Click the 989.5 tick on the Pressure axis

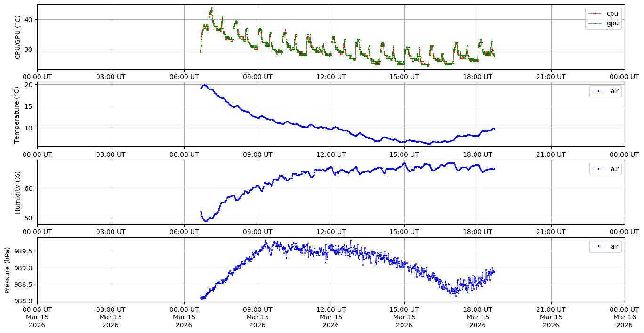(x=24, y=251)
